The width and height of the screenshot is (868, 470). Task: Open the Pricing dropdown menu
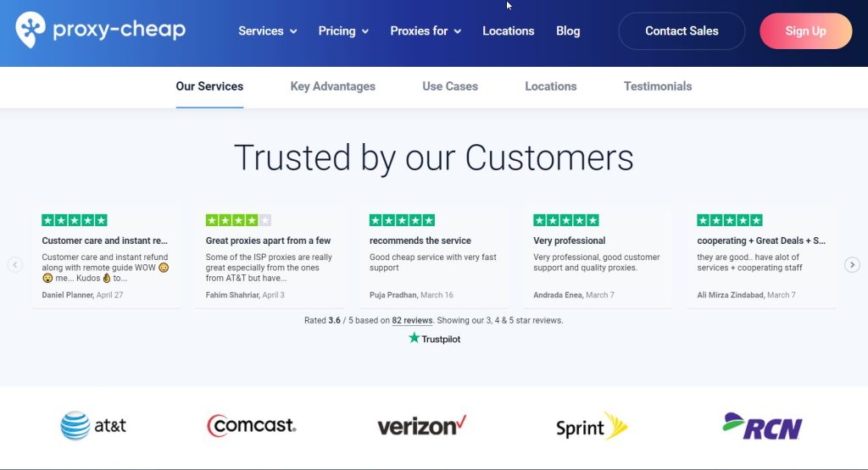pyautogui.click(x=343, y=31)
